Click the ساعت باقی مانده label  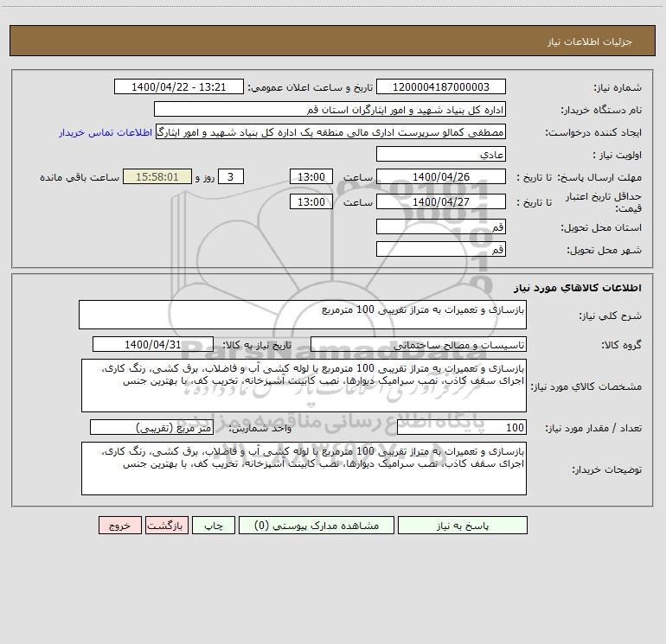pyautogui.click(x=80, y=177)
